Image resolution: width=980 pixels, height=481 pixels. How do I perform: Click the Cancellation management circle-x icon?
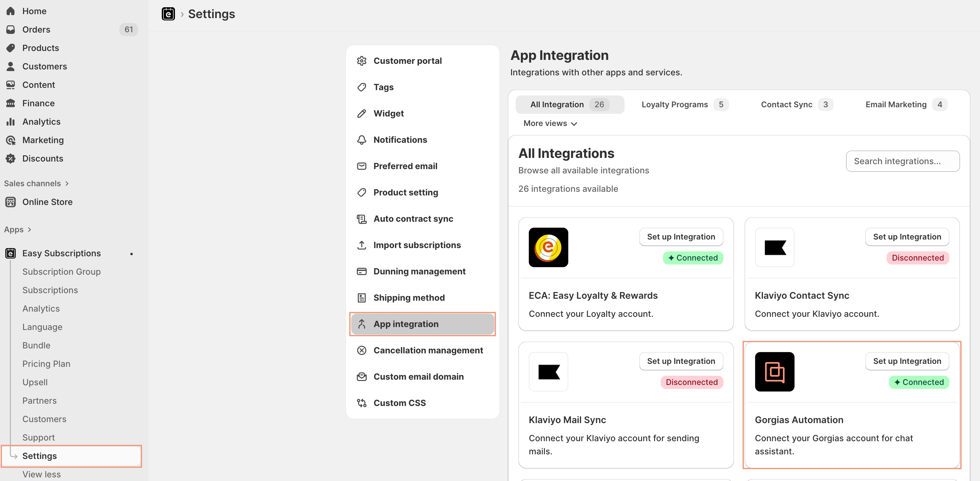361,350
